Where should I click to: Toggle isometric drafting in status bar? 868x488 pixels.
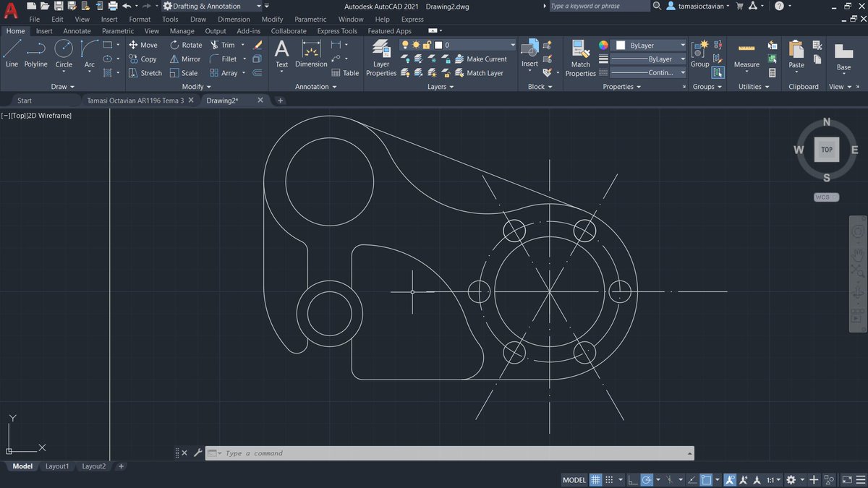[x=671, y=480]
